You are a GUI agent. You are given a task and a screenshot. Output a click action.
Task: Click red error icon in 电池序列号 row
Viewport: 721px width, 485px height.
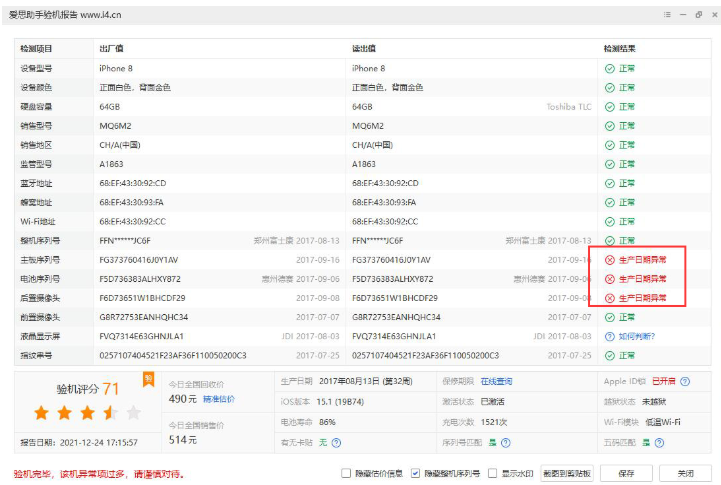[610, 279]
